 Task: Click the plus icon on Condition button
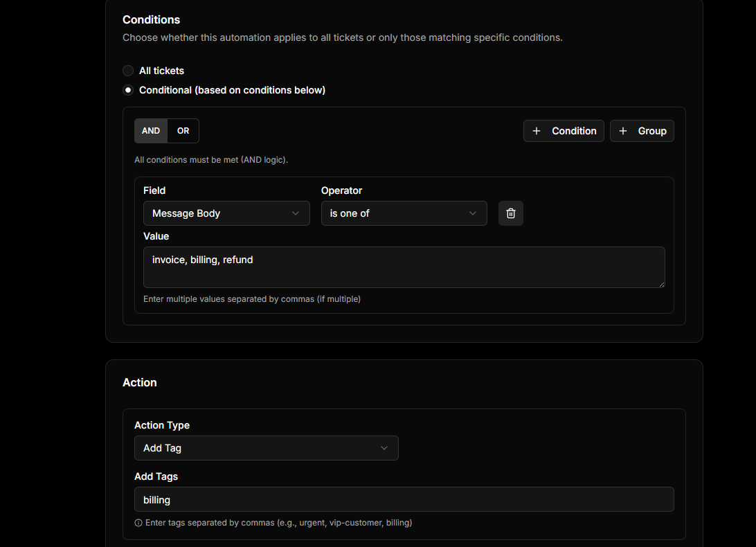[537, 131]
